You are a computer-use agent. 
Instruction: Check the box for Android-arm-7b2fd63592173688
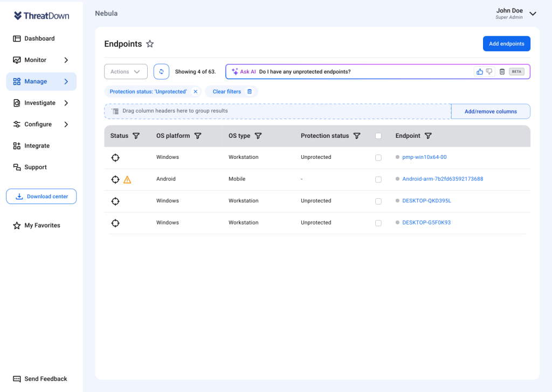tap(378, 179)
